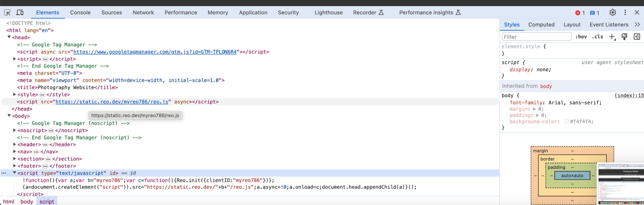Toggle the :hov element state panel
The image size is (644, 205).
click(581, 37)
